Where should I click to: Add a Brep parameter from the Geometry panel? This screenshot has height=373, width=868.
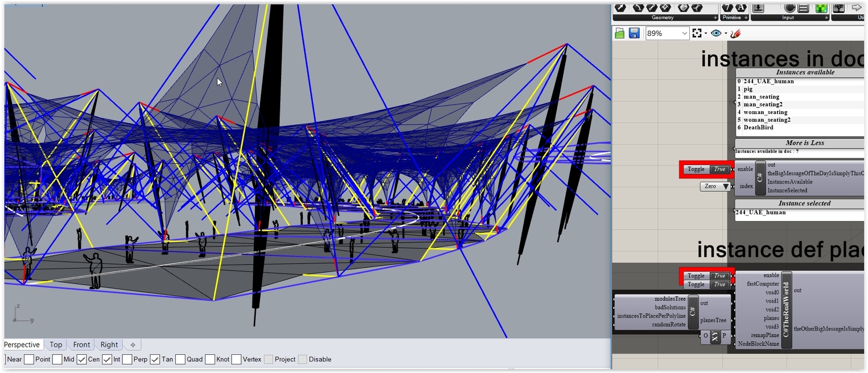[684, 7]
